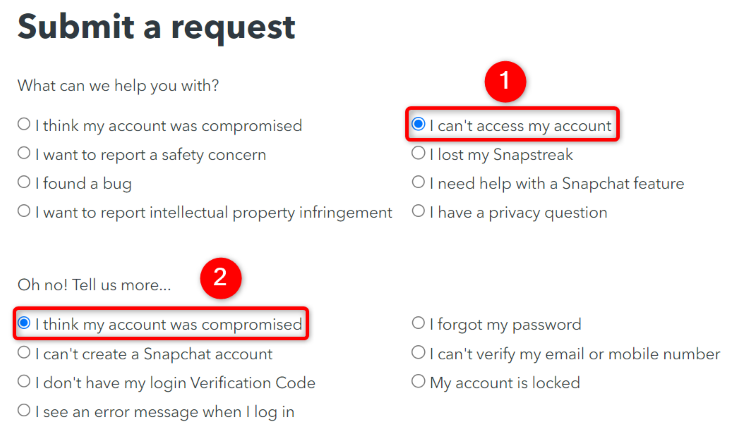Choose "I can't create a Snapchat account"

click(x=24, y=353)
